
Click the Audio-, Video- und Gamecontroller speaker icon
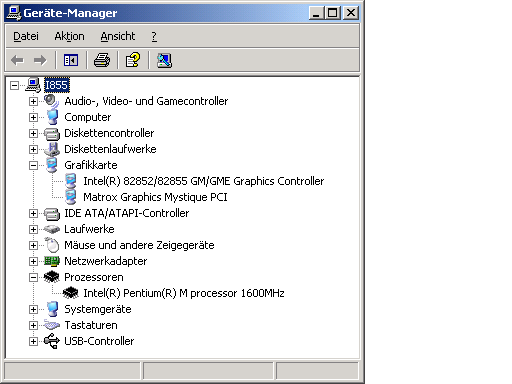point(52,101)
